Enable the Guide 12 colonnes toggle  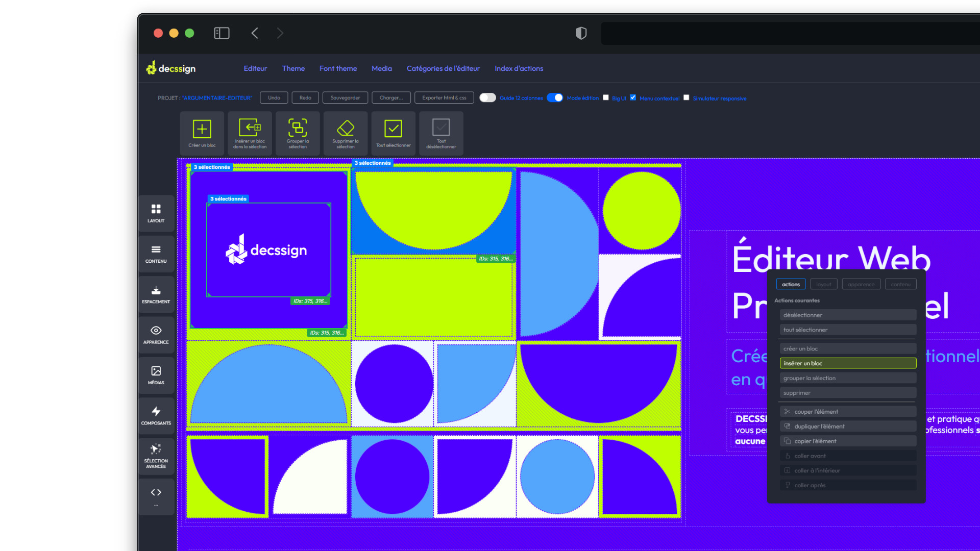point(487,98)
